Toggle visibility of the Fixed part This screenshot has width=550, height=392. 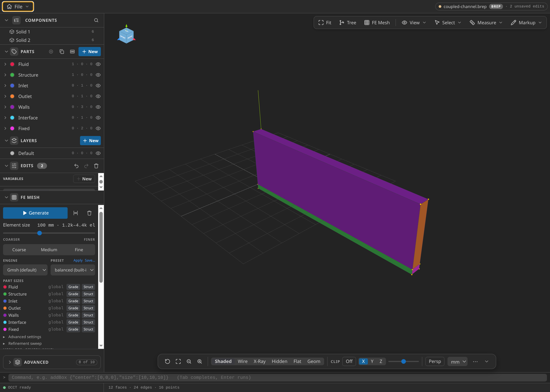[98, 128]
